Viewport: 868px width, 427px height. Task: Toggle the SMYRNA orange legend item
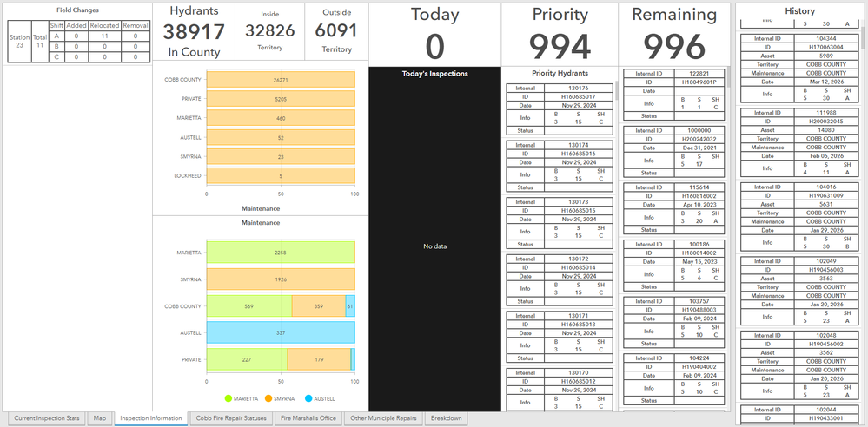click(x=280, y=398)
